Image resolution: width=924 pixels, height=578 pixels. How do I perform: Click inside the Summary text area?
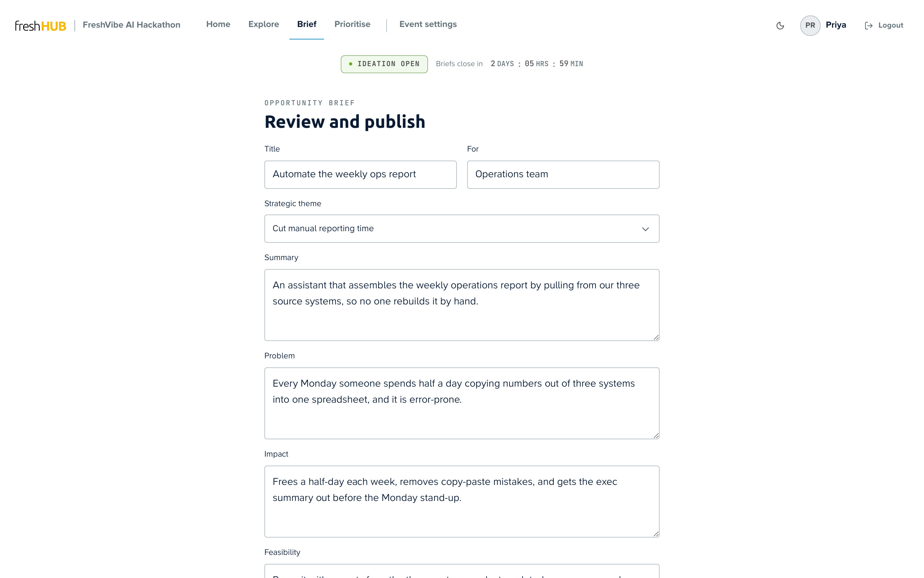pyautogui.click(x=462, y=305)
